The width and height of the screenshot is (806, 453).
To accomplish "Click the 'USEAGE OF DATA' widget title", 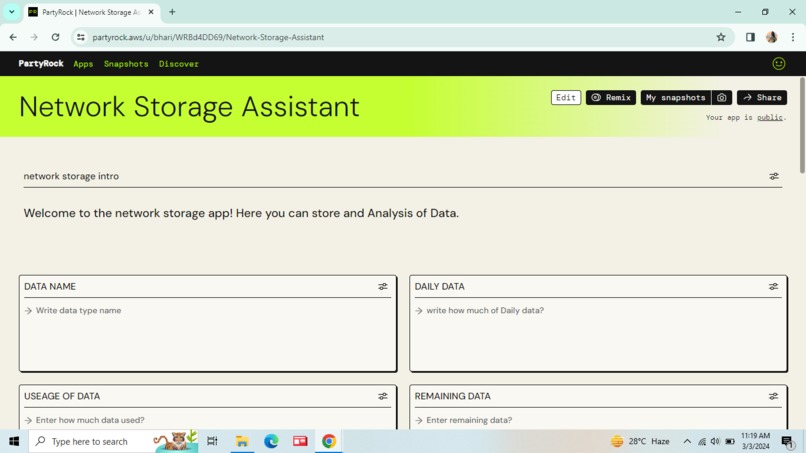I will click(x=62, y=396).
